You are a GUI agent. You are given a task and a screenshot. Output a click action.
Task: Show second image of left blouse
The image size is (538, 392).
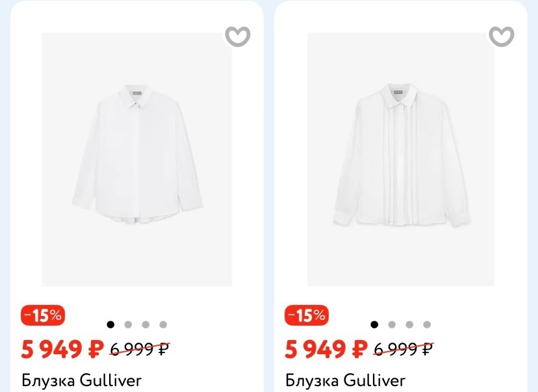point(128,324)
